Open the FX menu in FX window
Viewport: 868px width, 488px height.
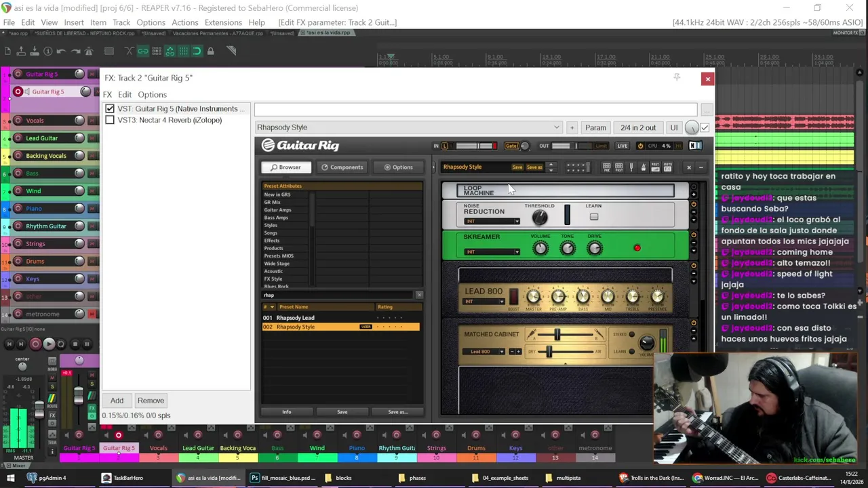coord(107,95)
